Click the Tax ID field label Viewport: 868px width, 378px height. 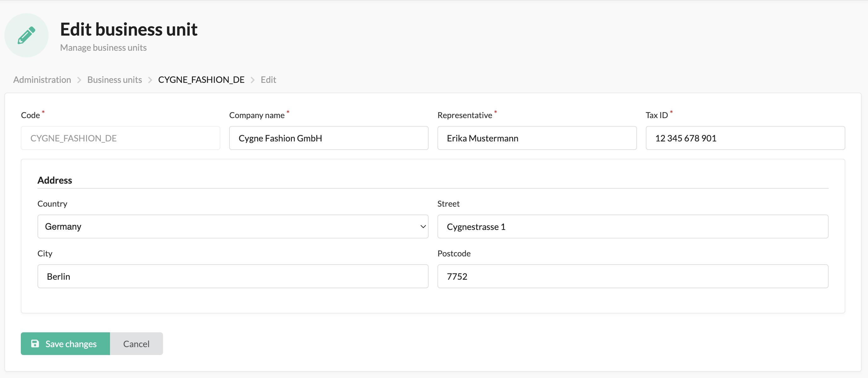pos(657,115)
